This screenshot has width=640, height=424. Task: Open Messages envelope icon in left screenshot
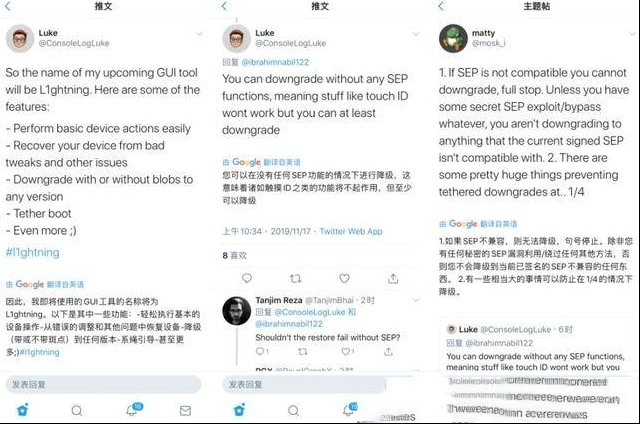(x=185, y=410)
